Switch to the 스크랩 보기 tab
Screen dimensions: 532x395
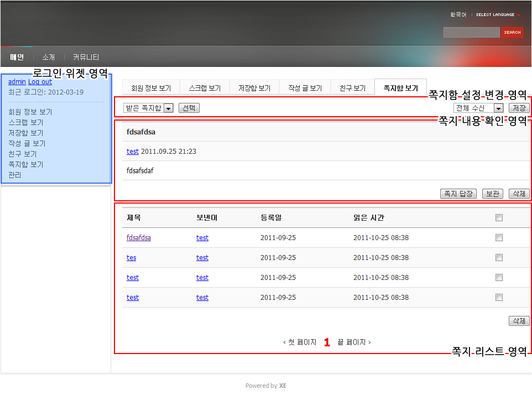205,88
